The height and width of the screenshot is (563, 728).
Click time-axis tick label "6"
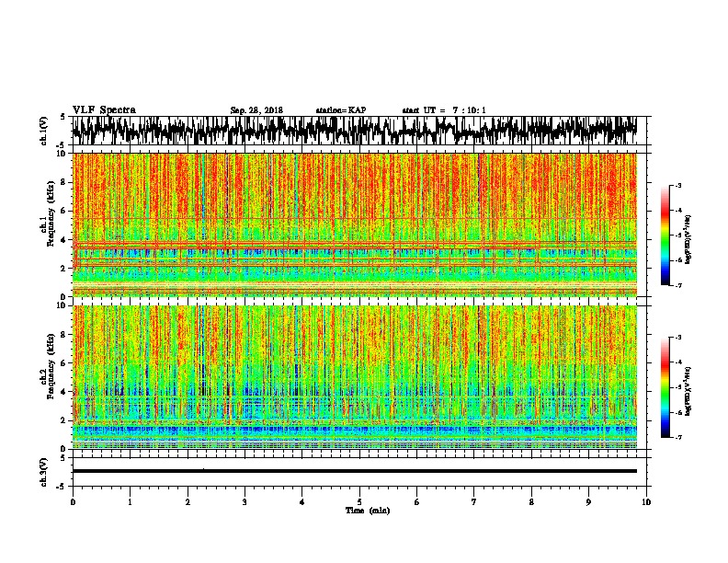[x=417, y=502]
